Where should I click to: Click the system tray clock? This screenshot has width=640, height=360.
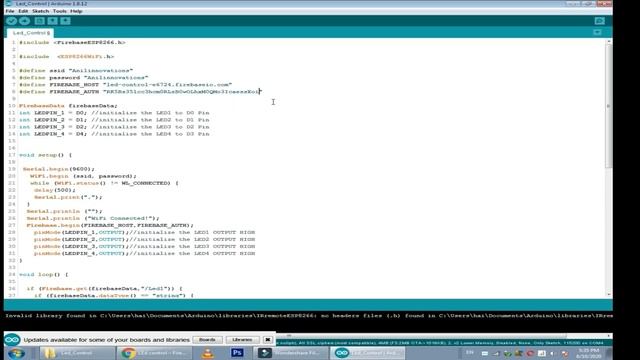pos(589,353)
